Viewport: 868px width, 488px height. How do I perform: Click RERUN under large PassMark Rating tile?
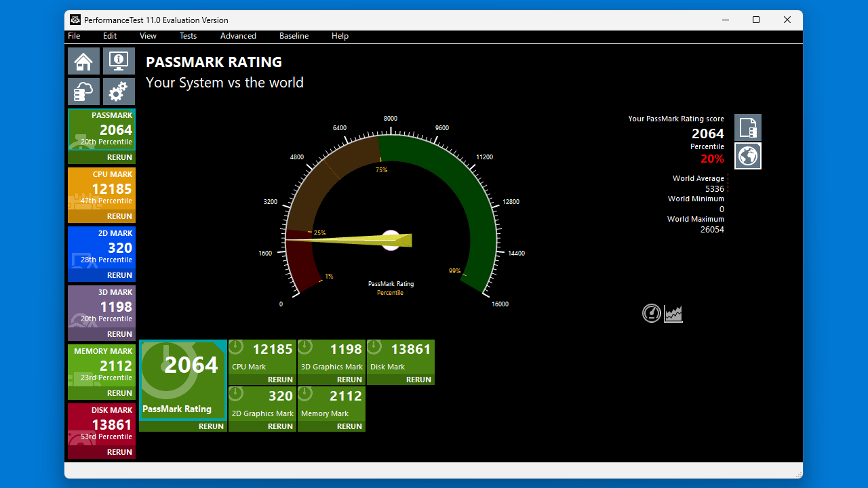pos(211,426)
